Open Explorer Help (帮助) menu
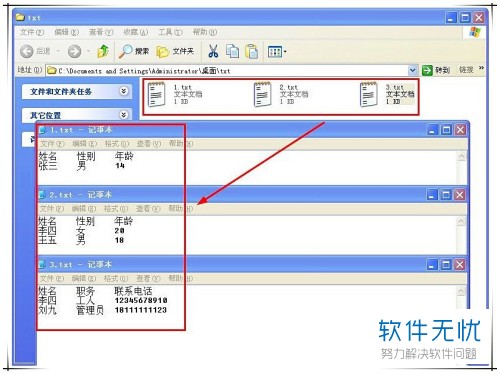 point(205,32)
